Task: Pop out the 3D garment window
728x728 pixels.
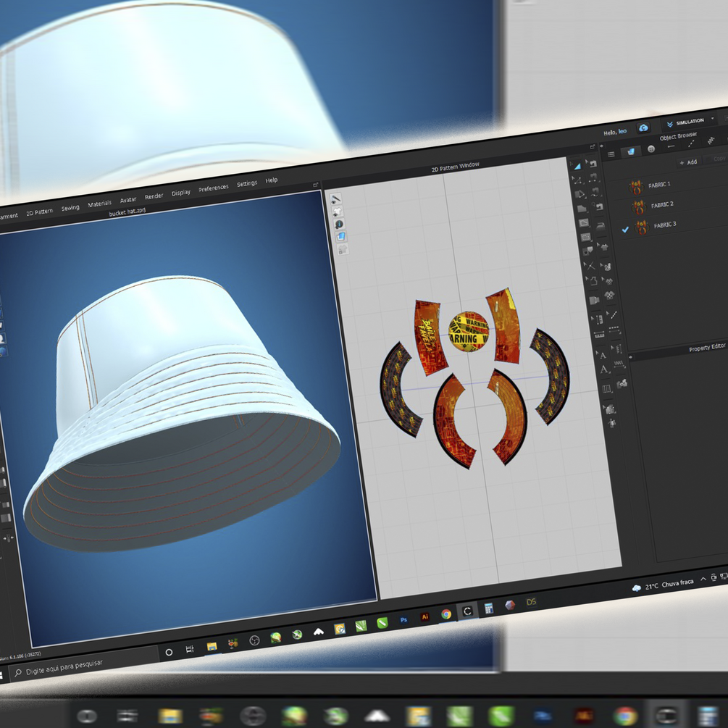Action: 316,185
